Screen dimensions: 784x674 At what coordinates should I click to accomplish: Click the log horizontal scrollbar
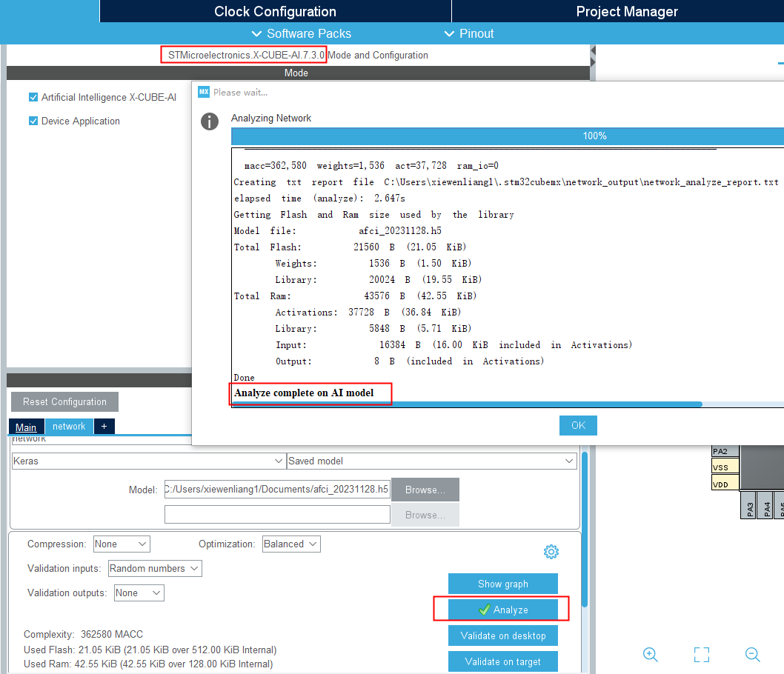click(468, 404)
